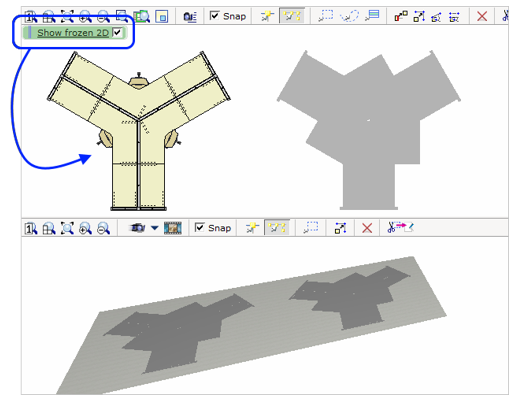The height and width of the screenshot is (406, 518).
Task: Toggle the Show frozen 2D checkbox
Action: [x=117, y=32]
